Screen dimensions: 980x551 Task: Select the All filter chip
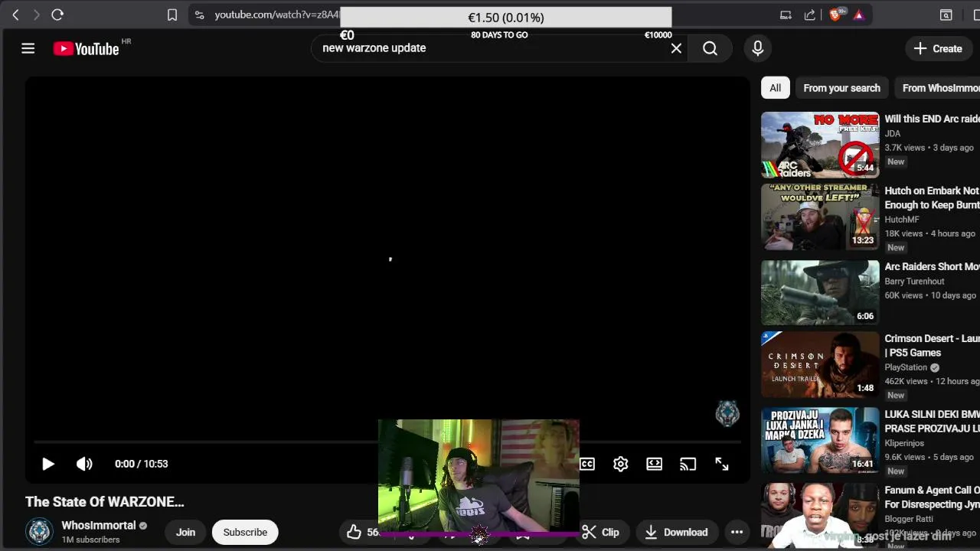[776, 88]
